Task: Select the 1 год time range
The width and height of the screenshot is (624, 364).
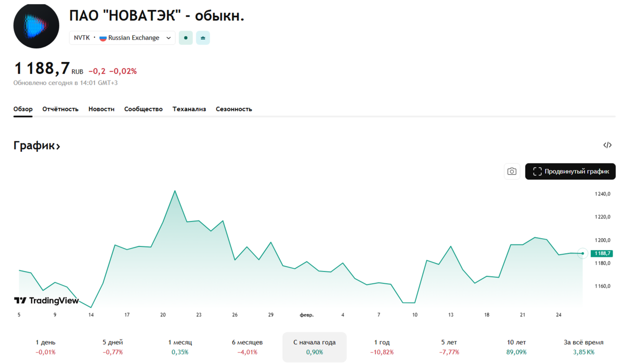Action: (x=382, y=347)
